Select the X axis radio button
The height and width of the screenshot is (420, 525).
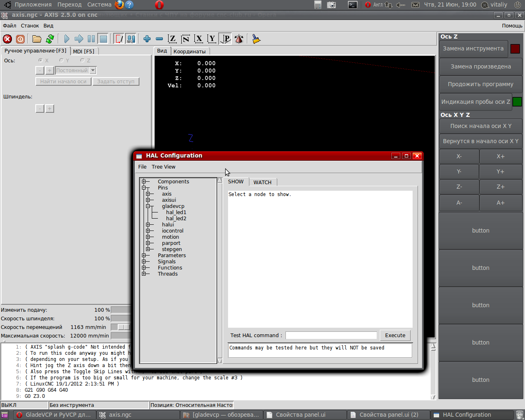tap(41, 60)
